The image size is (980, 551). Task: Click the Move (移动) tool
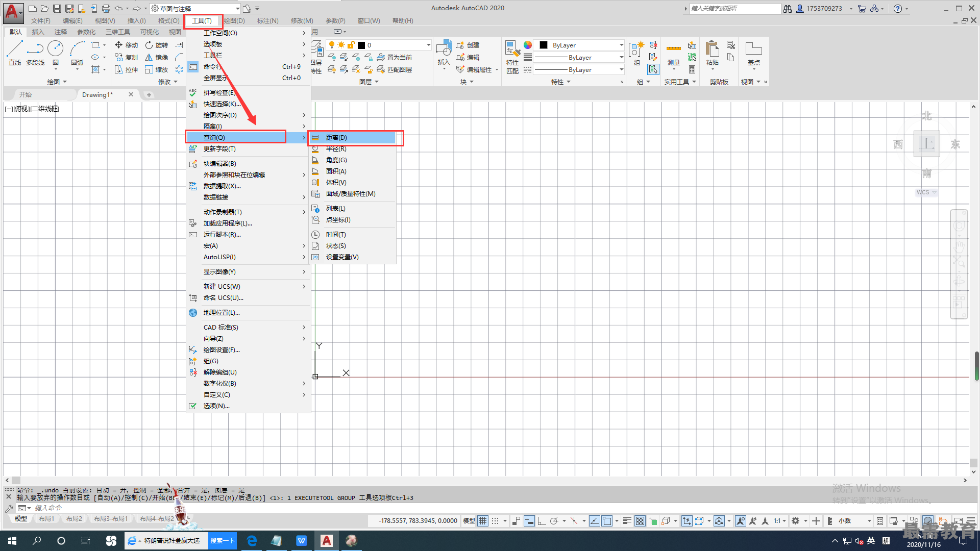click(x=126, y=45)
